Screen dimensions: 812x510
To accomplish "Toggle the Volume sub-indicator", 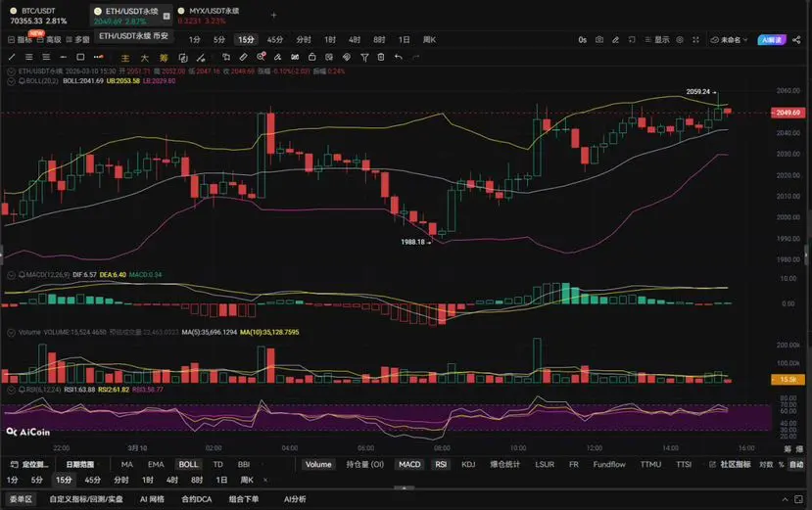I will 318,464.
